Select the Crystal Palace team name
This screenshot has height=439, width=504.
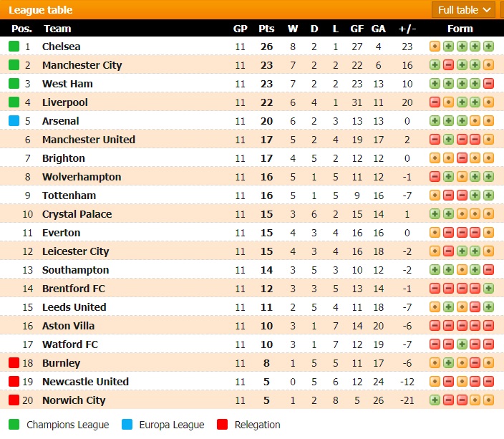click(77, 214)
